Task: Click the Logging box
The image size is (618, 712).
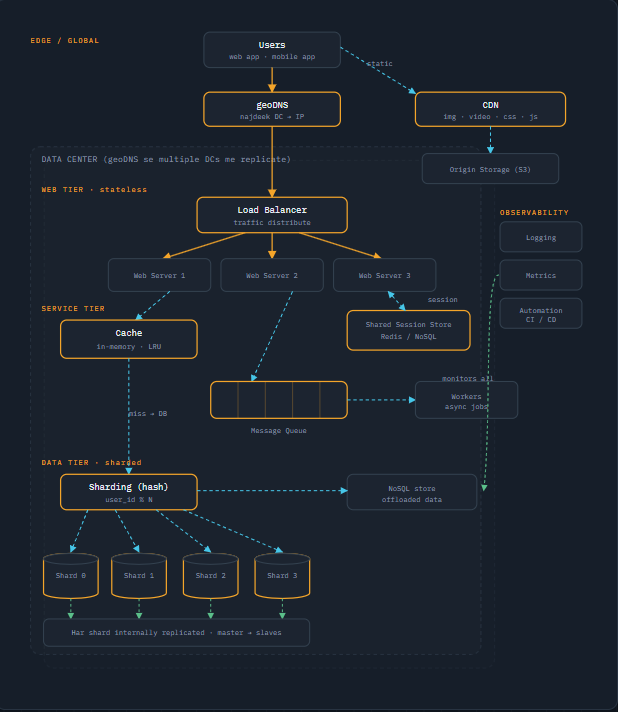Action: (x=541, y=237)
